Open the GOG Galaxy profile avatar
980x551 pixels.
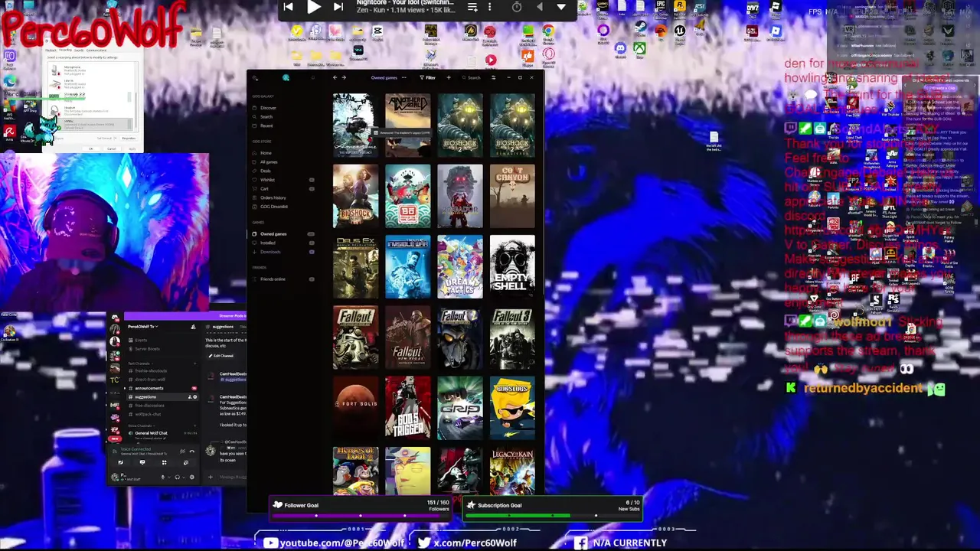pyautogui.click(x=286, y=77)
